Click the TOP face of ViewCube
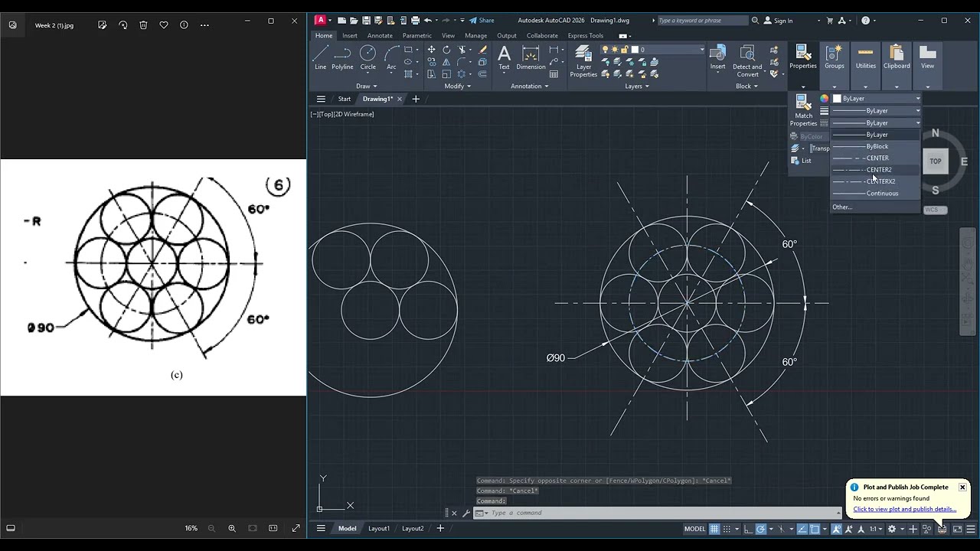This screenshot has height=551, width=980. (936, 161)
